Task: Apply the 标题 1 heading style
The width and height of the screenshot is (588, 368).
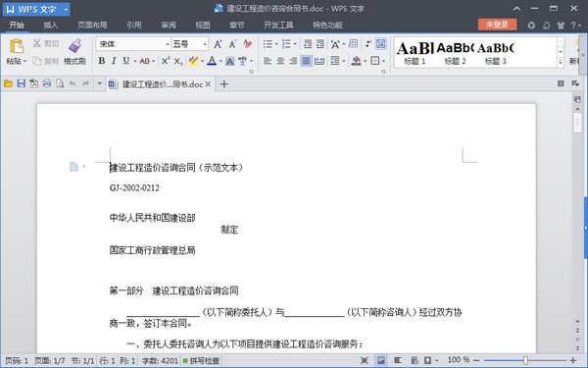Action: (x=415, y=53)
